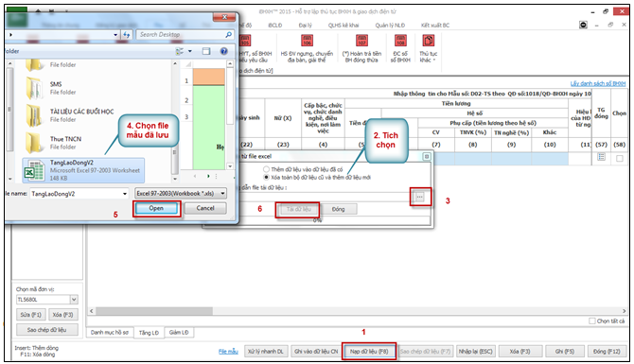Click the TG đóng list icon in row

pos(601,157)
